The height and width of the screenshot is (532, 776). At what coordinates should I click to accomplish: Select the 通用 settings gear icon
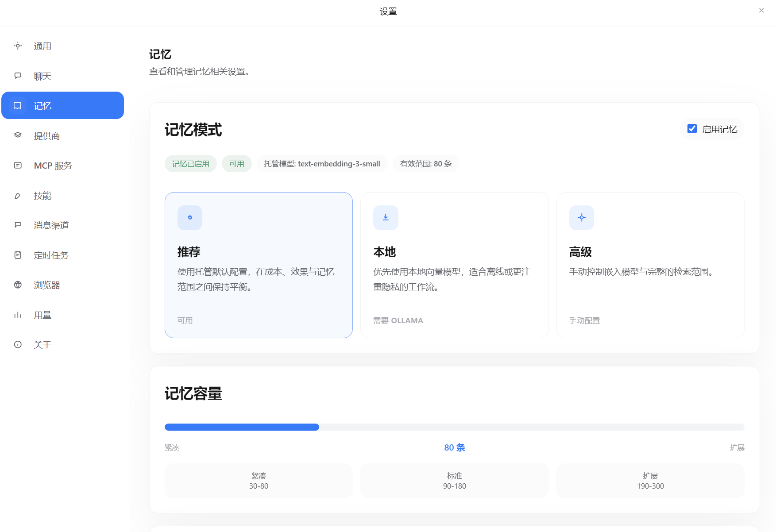tap(18, 46)
